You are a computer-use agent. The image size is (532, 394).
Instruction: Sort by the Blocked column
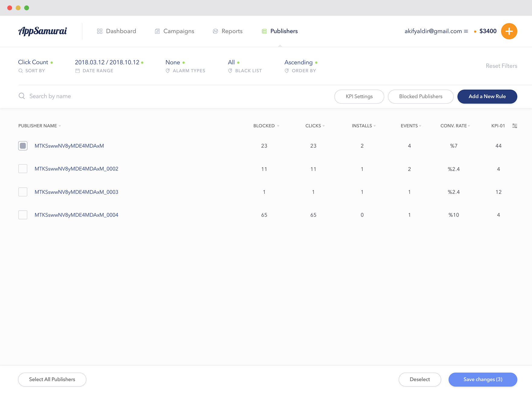[266, 126]
